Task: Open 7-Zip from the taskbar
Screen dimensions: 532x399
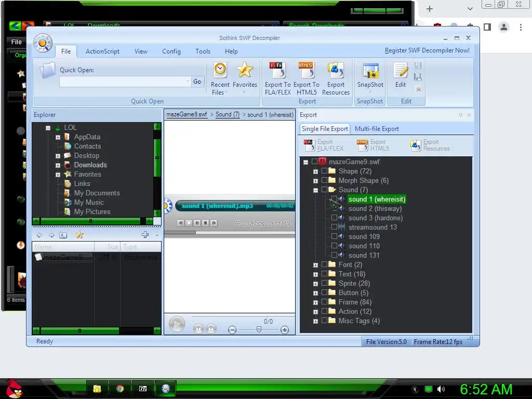Action: [x=143, y=389]
